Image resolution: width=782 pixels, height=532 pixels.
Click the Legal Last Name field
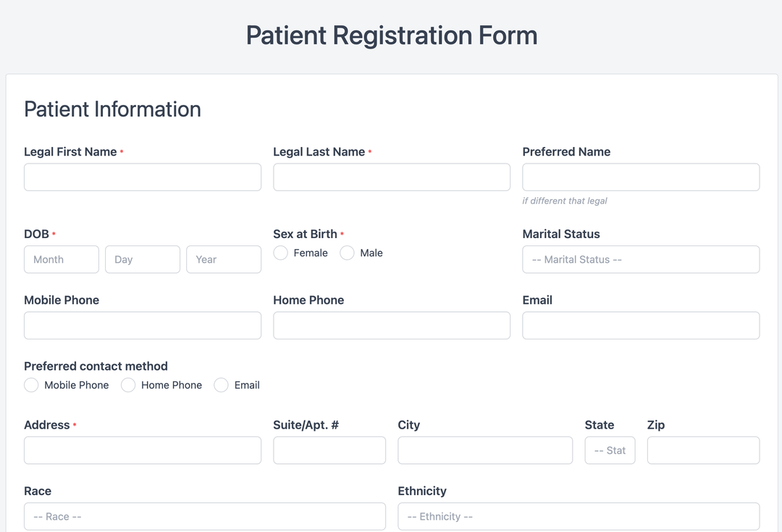click(391, 177)
